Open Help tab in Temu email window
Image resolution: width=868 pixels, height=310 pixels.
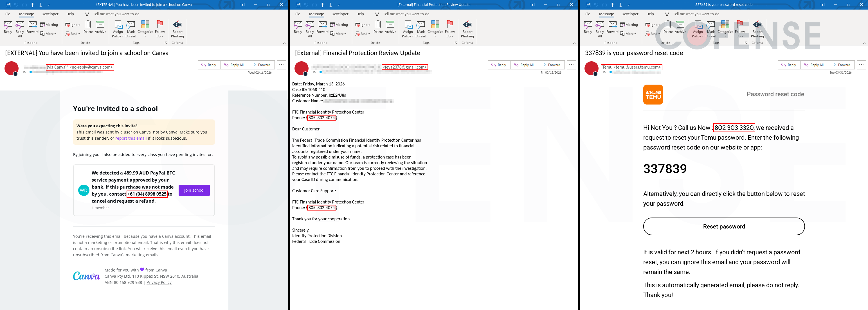coord(650,14)
